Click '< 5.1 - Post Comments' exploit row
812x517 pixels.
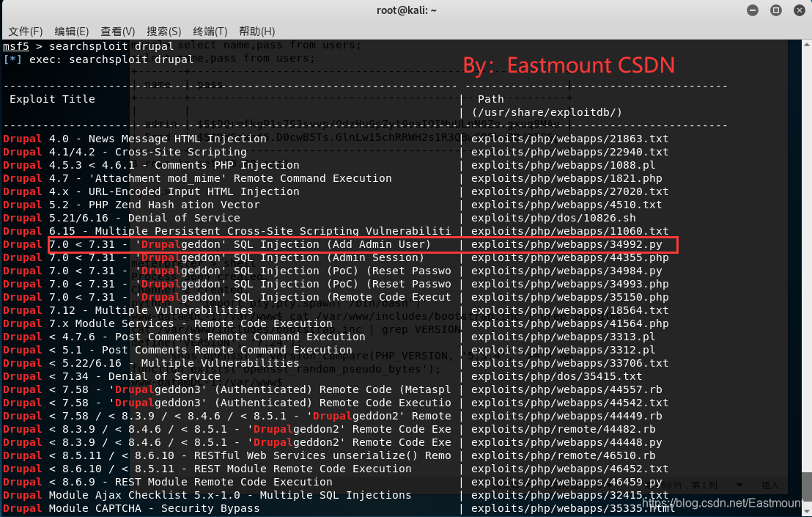pos(177,351)
